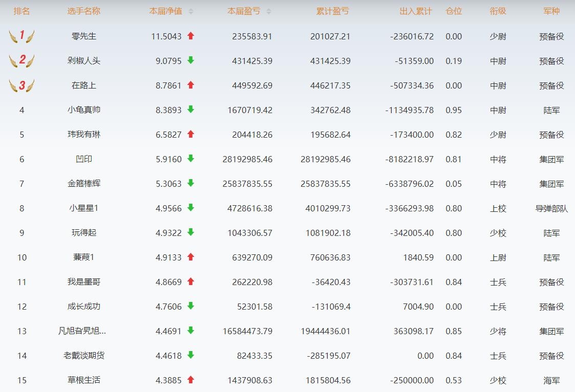This screenshot has height=392, width=575.
Task: Click the 出入累计 column header
Action: coord(415,11)
